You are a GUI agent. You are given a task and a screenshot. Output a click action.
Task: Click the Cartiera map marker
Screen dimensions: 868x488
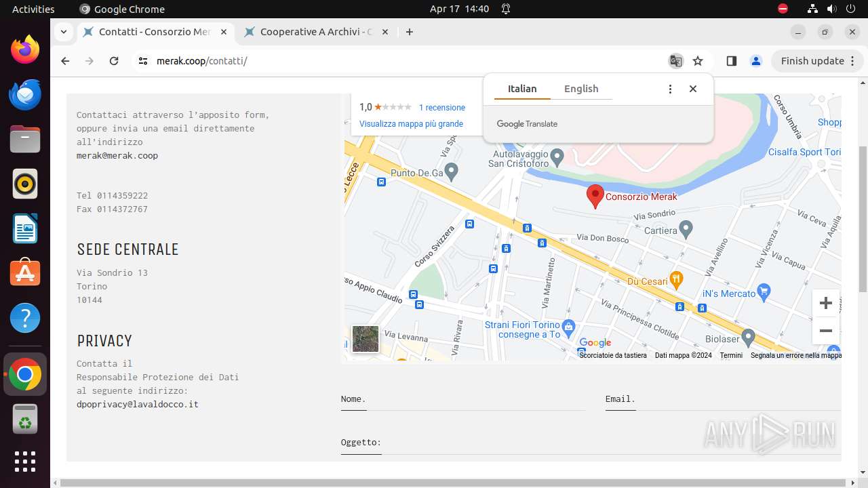tap(686, 230)
